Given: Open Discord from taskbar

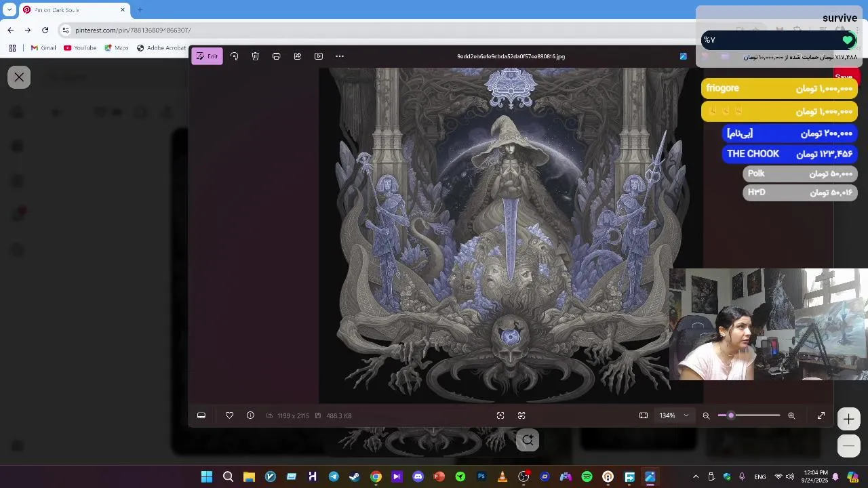Looking at the screenshot, I should click(418, 477).
